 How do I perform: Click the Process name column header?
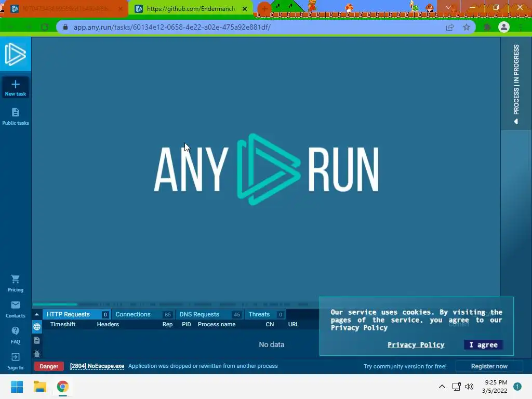[217, 324]
